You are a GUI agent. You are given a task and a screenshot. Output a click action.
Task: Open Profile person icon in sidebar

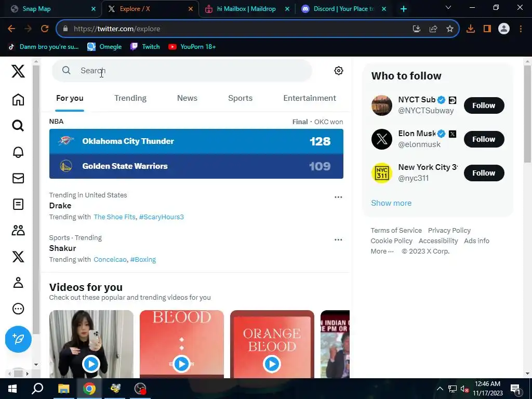[18, 283]
